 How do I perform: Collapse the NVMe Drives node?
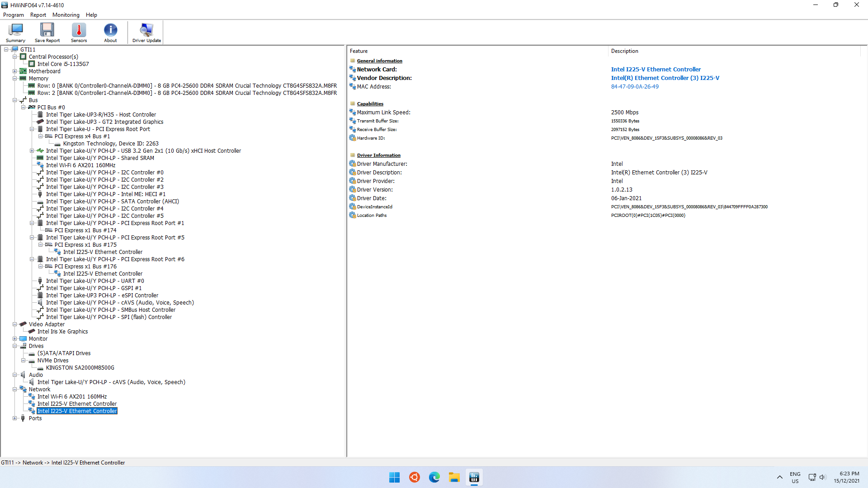coord(23,361)
